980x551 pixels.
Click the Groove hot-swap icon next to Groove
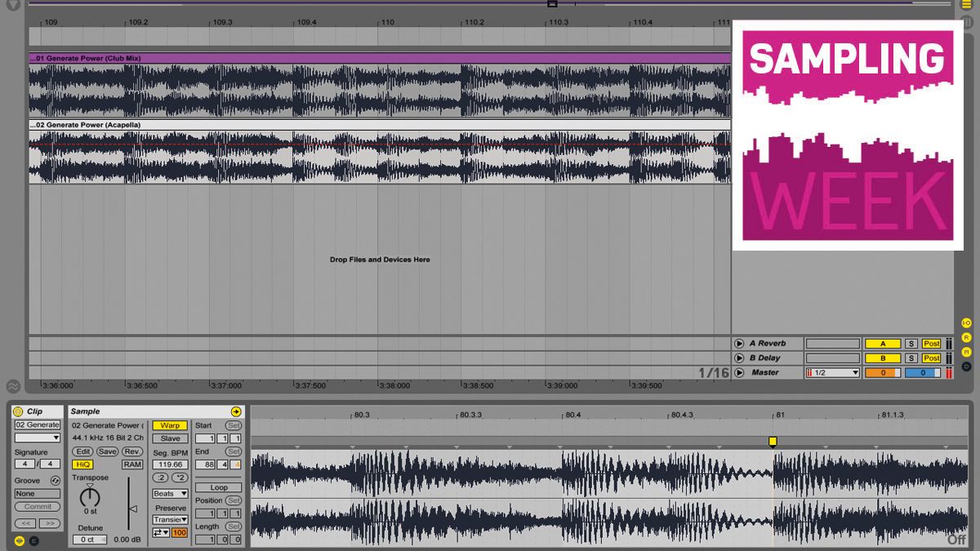tap(56, 481)
